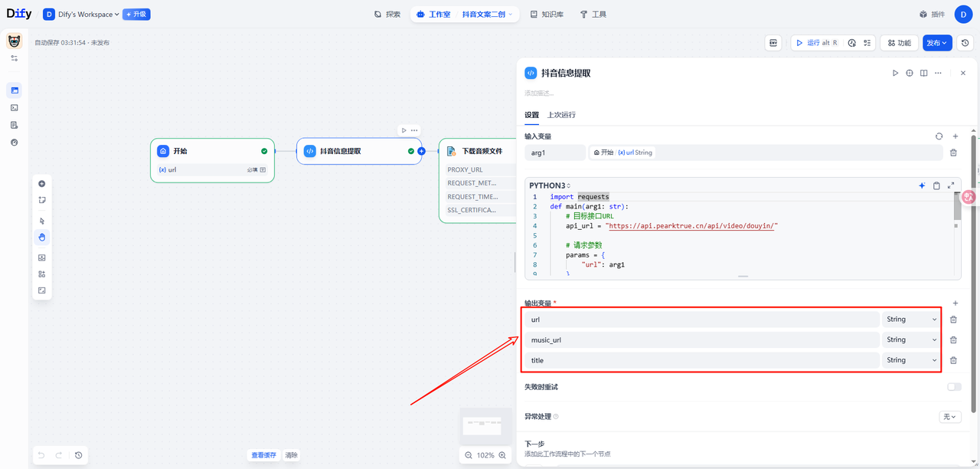Open the ENV environment variables button
Image resolution: width=980 pixels, height=469 pixels.
tap(773, 43)
